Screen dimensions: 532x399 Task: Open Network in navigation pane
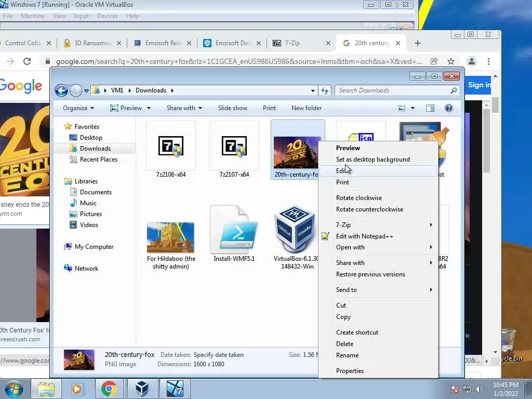point(86,269)
